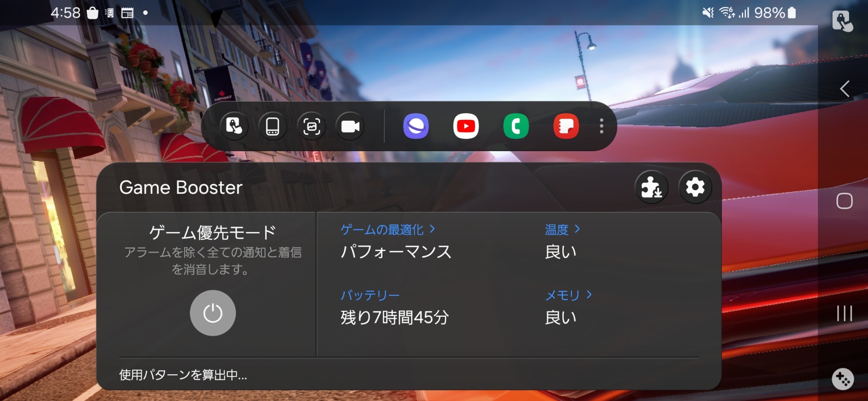Tap the バッテリー label

click(x=370, y=295)
